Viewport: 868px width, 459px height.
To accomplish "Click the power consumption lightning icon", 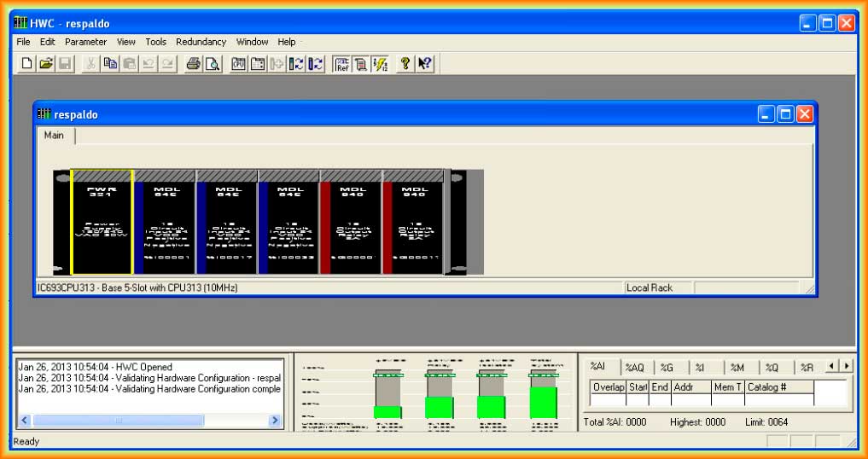I will pyautogui.click(x=380, y=63).
